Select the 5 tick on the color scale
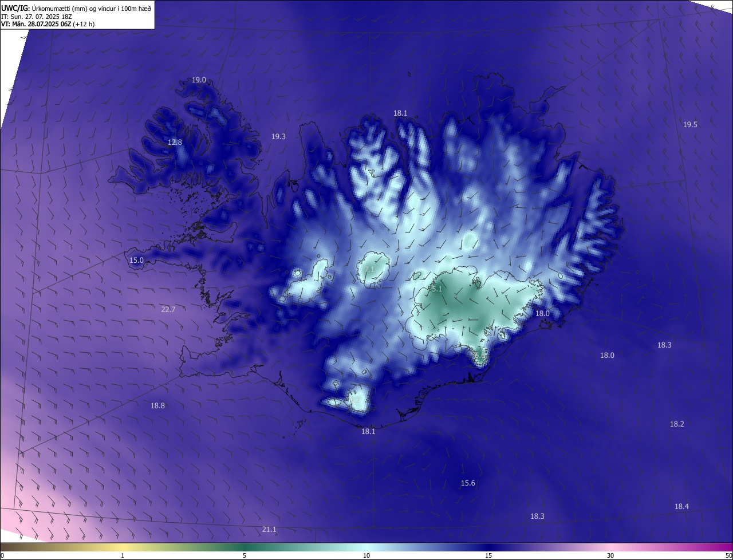 click(245, 555)
